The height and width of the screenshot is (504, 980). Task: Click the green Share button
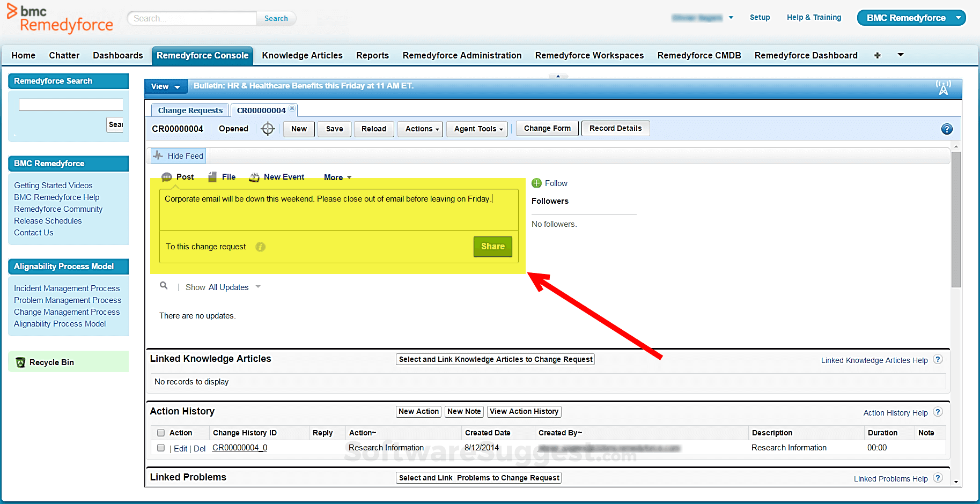(492, 247)
